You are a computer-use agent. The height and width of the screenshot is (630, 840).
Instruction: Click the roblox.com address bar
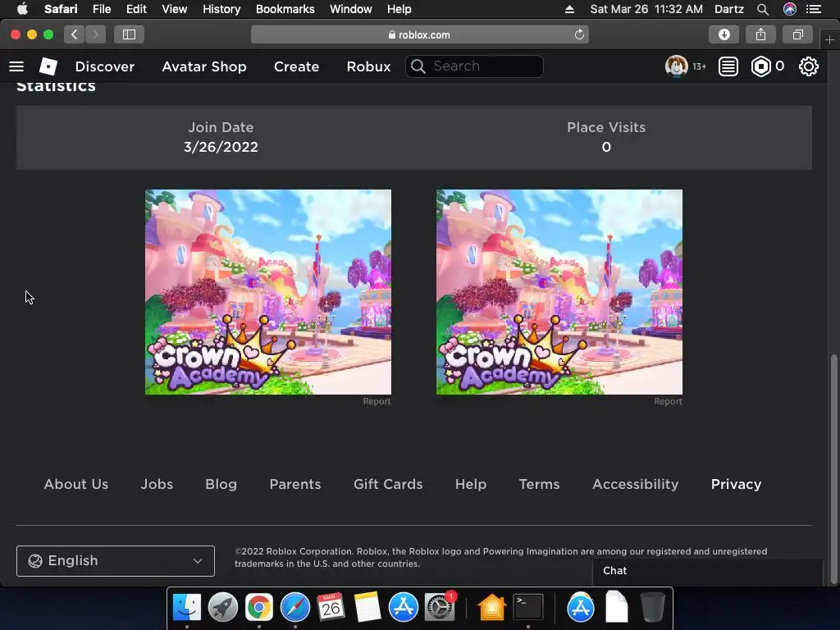pyautogui.click(x=419, y=34)
